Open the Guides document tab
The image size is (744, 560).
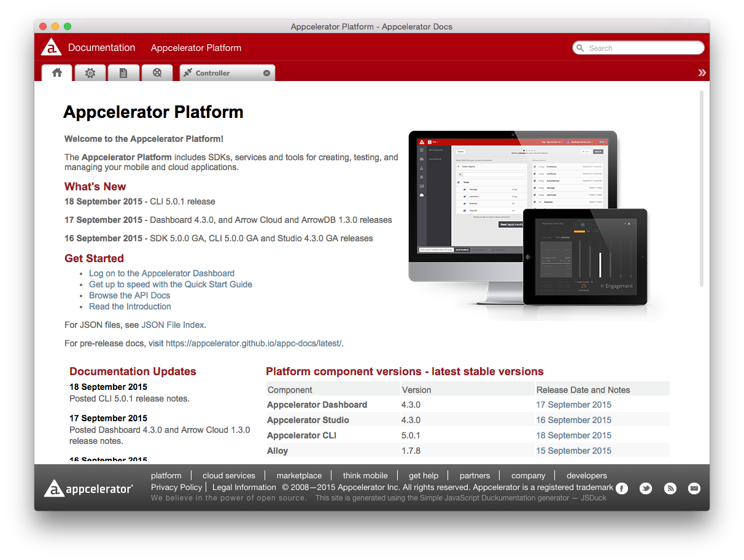pos(123,72)
